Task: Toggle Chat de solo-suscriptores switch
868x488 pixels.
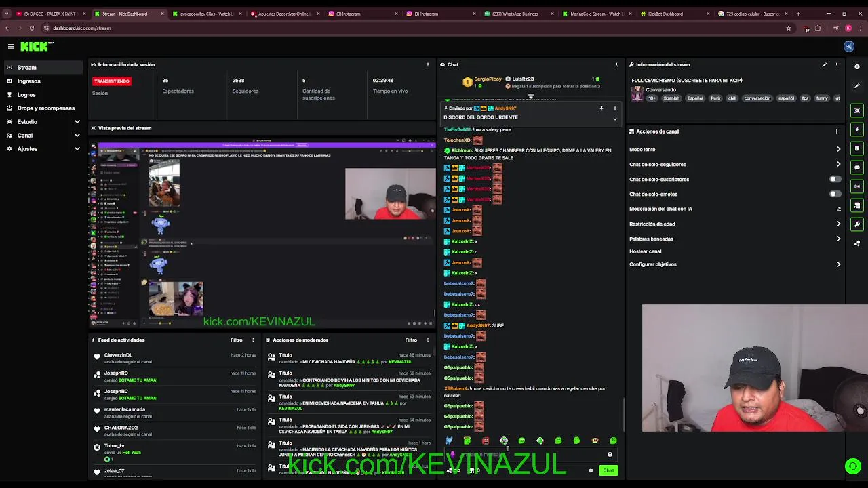Action: [835, 179]
